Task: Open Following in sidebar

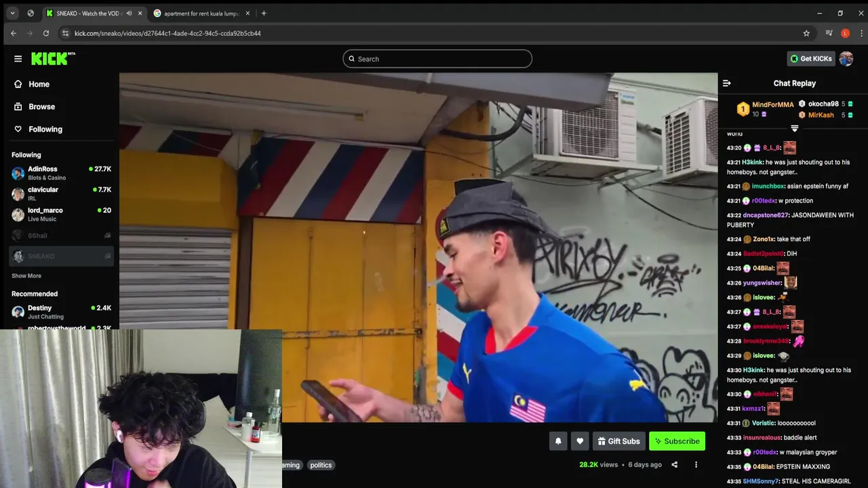Action: tap(45, 129)
